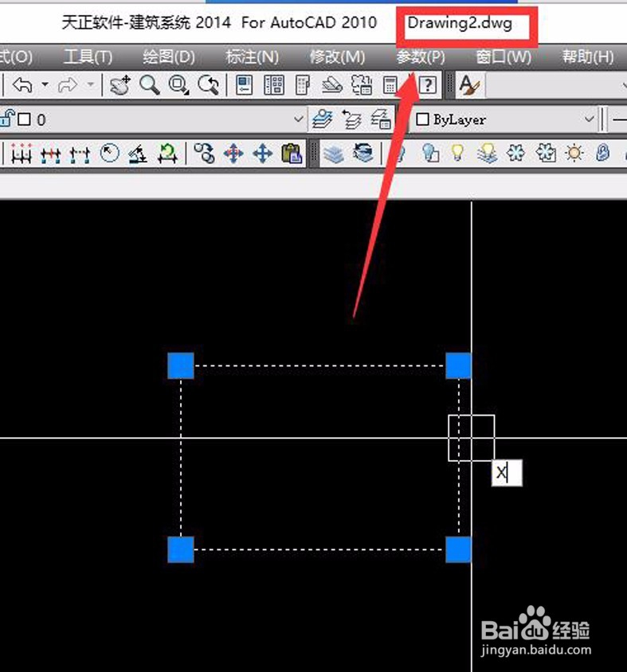Open the 修改(M) menu
The height and width of the screenshot is (672, 627).
pyautogui.click(x=337, y=57)
